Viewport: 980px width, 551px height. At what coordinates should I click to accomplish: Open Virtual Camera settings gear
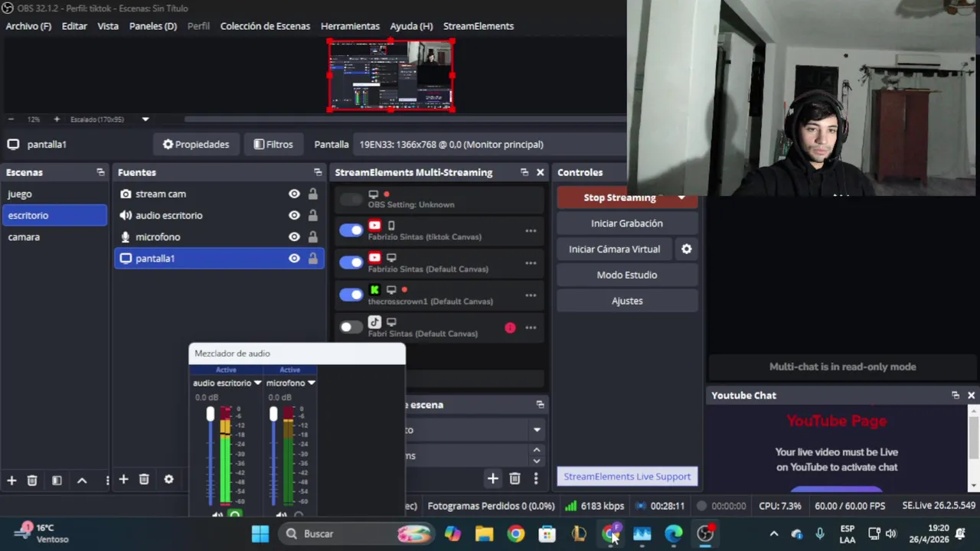tap(687, 249)
